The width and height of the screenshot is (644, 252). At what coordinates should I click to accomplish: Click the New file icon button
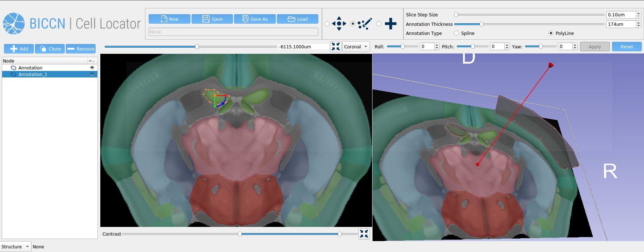point(169,19)
